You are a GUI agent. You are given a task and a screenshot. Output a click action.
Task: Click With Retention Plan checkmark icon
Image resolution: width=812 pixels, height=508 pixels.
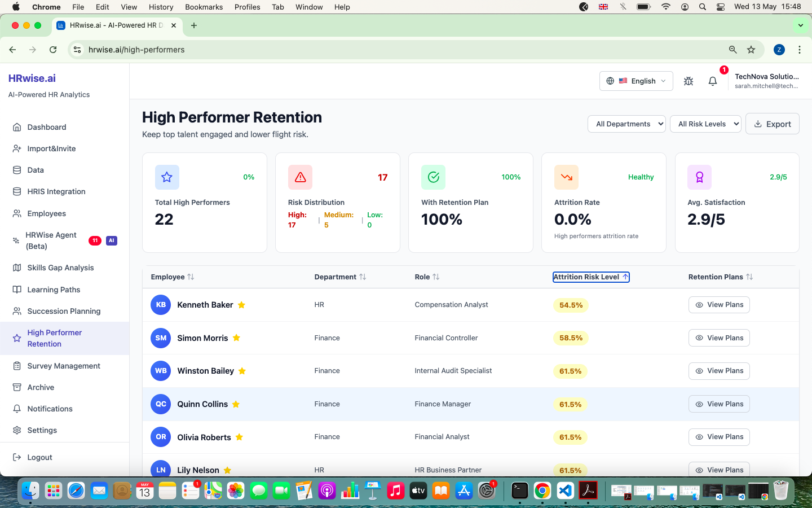(x=433, y=177)
